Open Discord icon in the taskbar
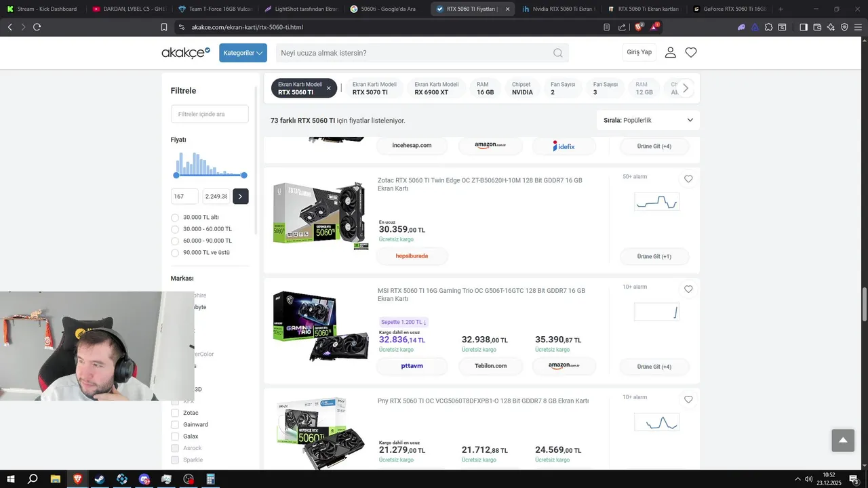This screenshot has width=868, height=488. pos(144,479)
